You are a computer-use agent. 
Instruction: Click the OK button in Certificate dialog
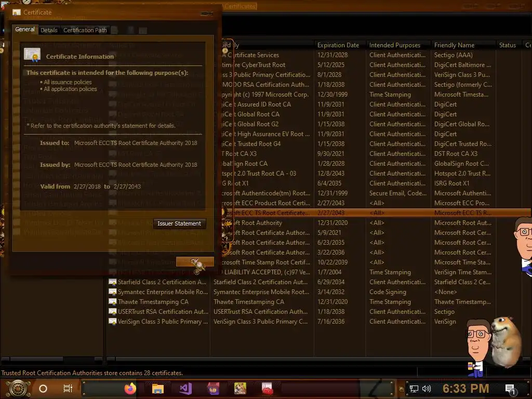[x=195, y=261]
